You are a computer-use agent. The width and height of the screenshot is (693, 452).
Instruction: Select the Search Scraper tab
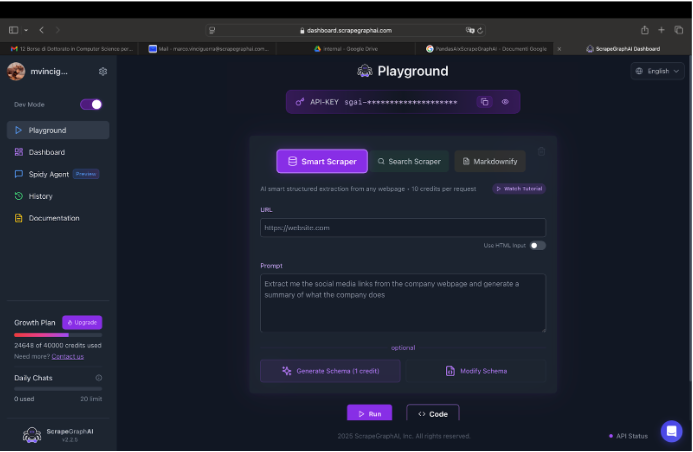coord(409,161)
